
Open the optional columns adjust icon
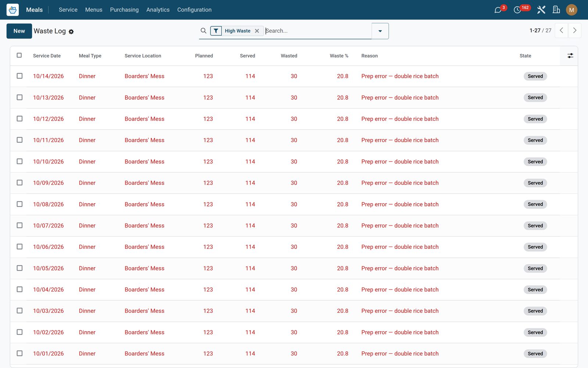(x=570, y=56)
